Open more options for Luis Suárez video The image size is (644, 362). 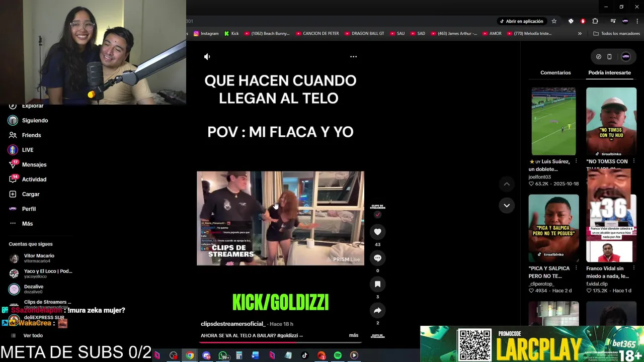(x=576, y=161)
